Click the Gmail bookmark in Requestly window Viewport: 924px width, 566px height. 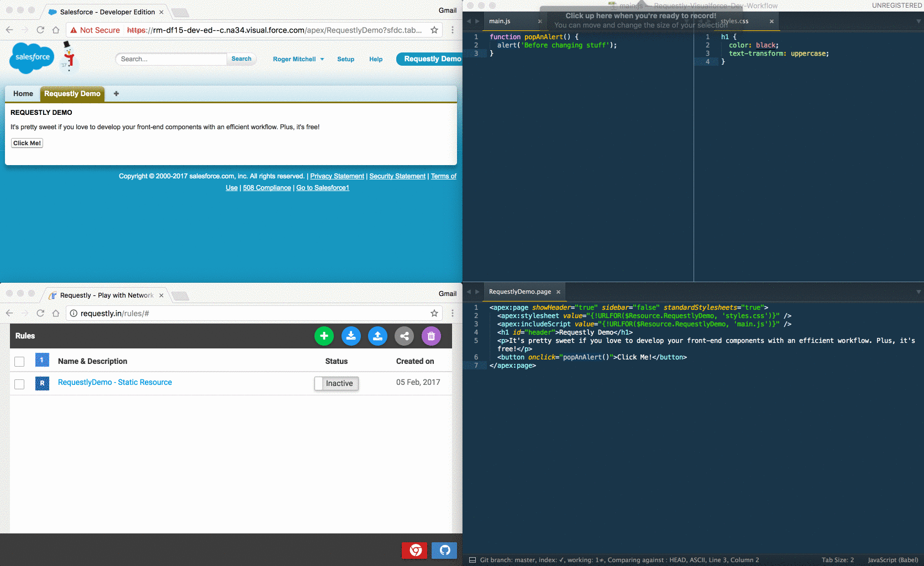pos(448,294)
